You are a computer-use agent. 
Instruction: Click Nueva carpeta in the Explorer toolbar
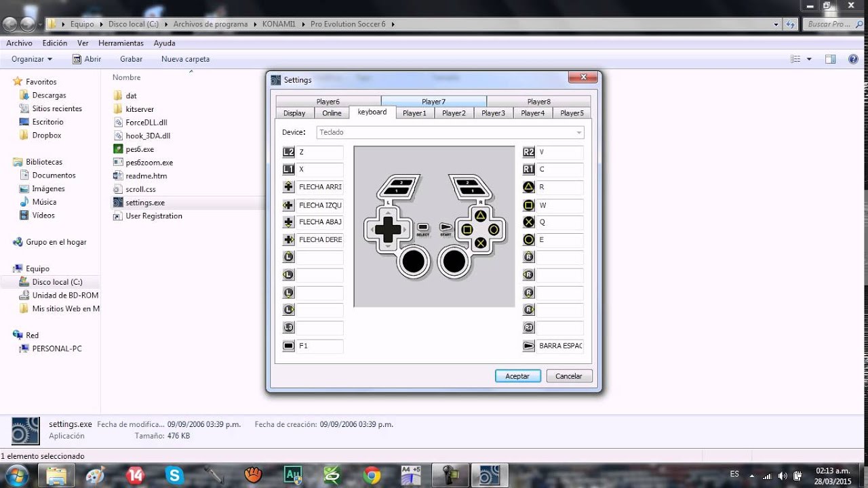click(185, 59)
